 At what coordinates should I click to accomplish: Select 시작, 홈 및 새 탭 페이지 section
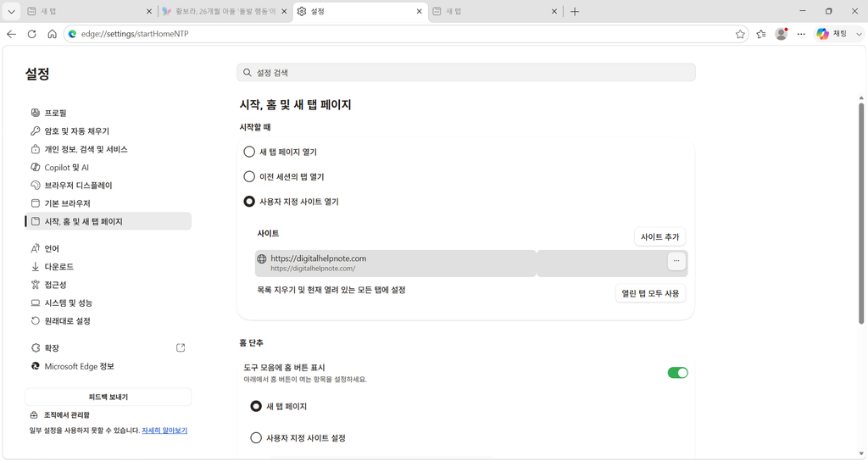(108, 221)
